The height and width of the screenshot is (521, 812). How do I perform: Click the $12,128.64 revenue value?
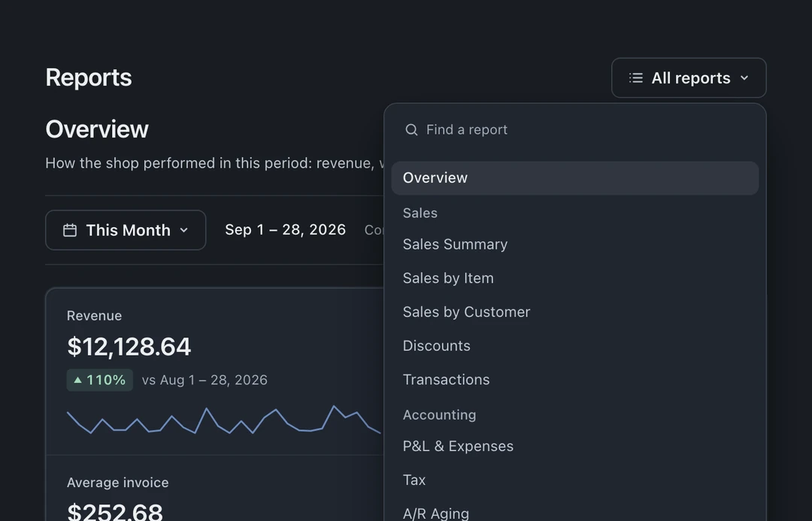point(129,347)
